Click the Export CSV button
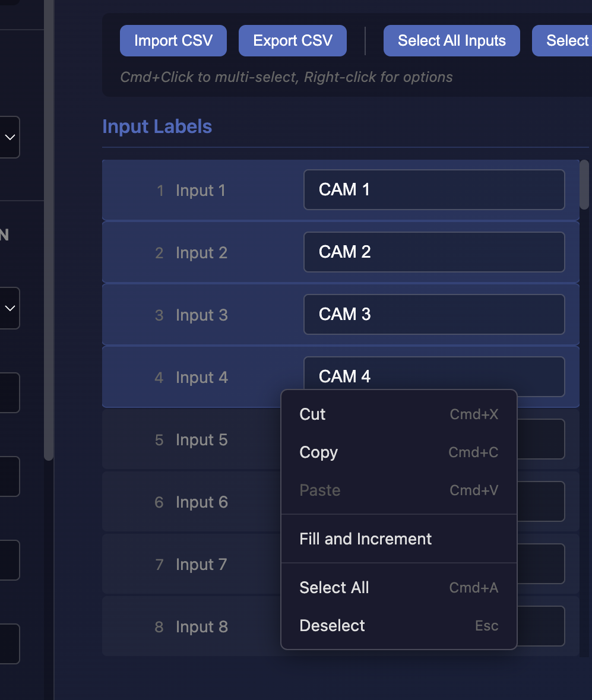This screenshot has height=700, width=592. [292, 40]
